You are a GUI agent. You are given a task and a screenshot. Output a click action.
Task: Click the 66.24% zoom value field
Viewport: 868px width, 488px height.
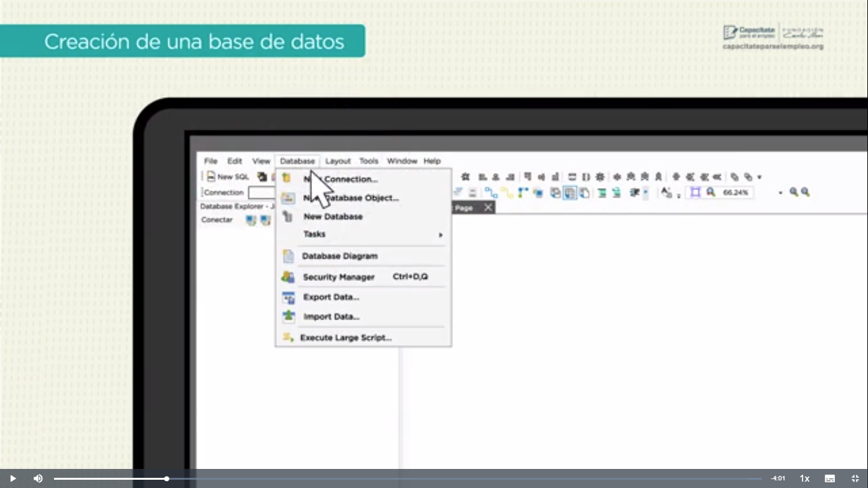tap(736, 193)
